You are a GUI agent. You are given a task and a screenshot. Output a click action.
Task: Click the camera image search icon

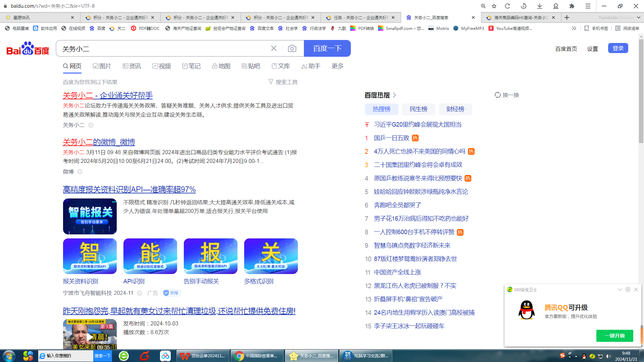tap(292, 49)
